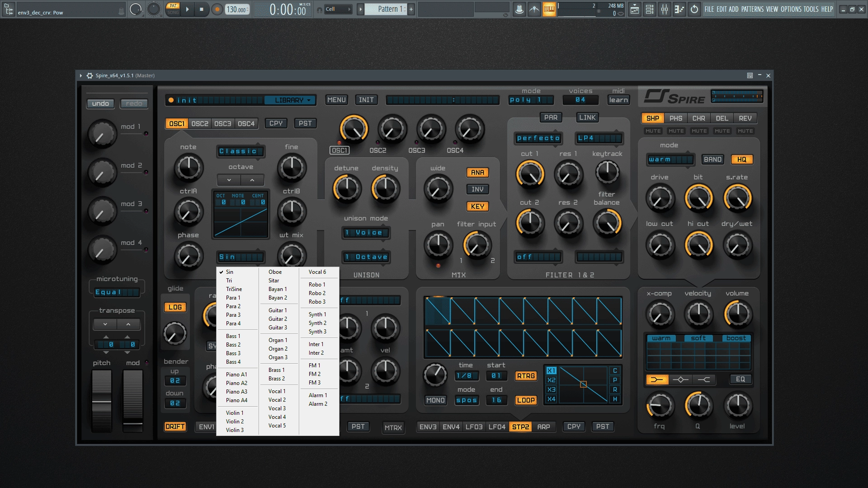Stop playback with the stop button
Image resolution: width=868 pixels, height=488 pixels.
(202, 9)
